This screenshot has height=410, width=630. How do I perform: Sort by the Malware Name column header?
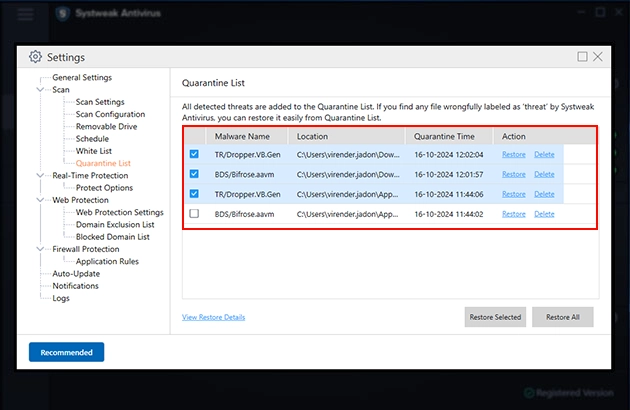[x=242, y=136]
